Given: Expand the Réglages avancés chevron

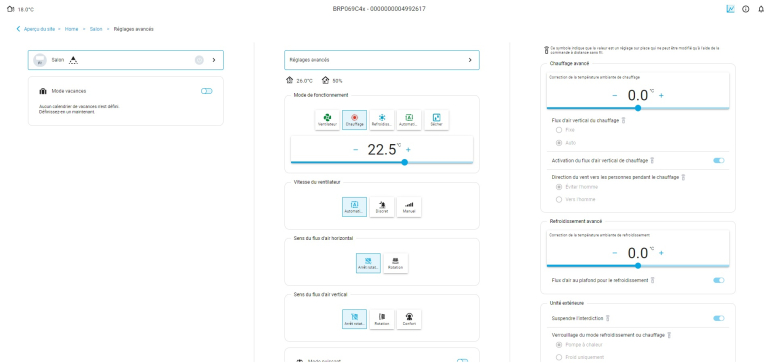Looking at the screenshot, I should tap(470, 60).
